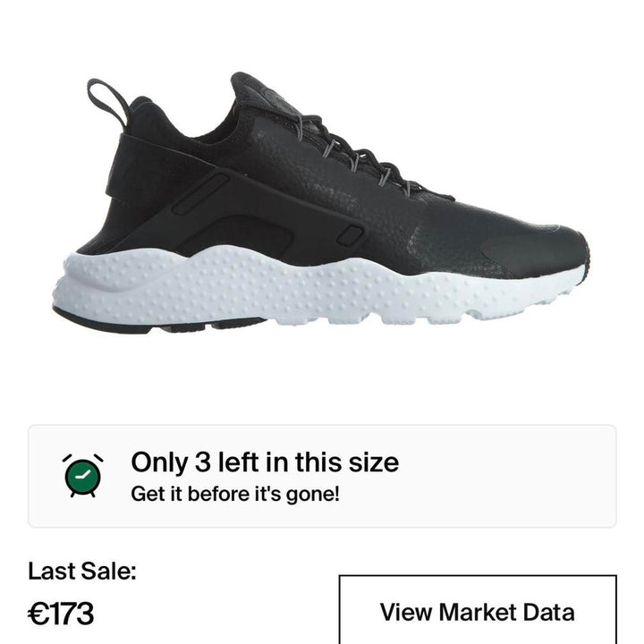Image resolution: width=644 pixels, height=644 pixels.
Task: Tap the black sneaker product image
Action: tap(320, 203)
